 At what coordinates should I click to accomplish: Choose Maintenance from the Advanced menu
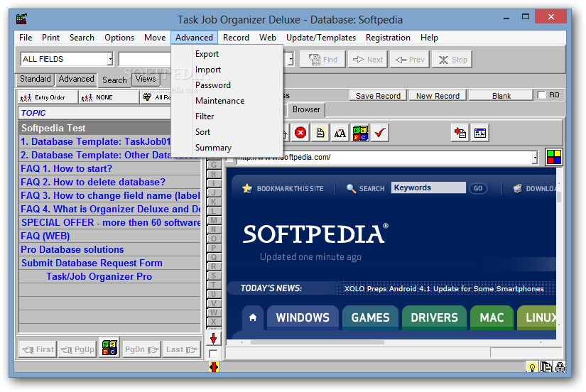(x=219, y=101)
